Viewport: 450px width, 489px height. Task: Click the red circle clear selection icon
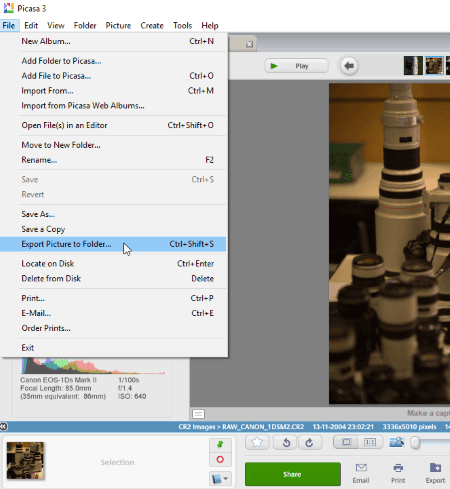(x=220, y=459)
